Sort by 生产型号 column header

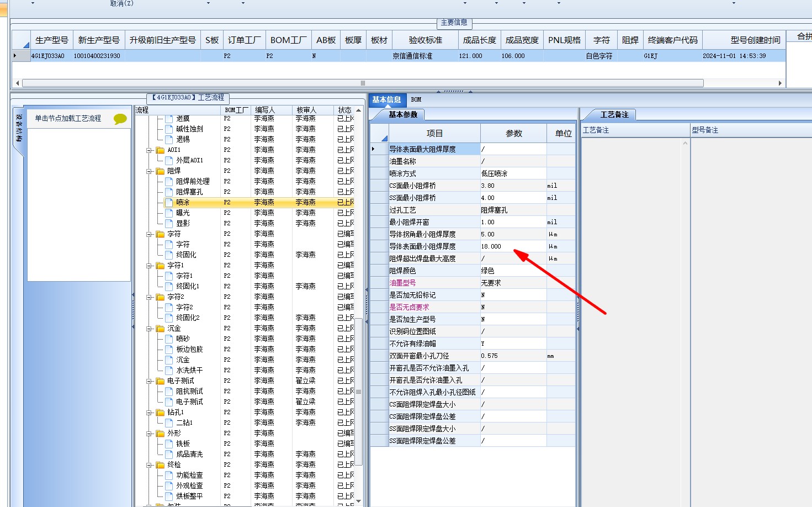coord(52,40)
